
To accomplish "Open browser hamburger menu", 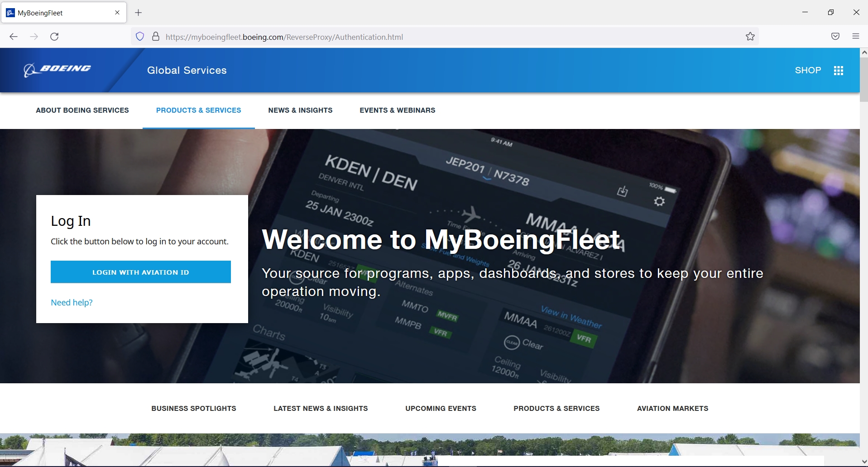I will point(856,37).
